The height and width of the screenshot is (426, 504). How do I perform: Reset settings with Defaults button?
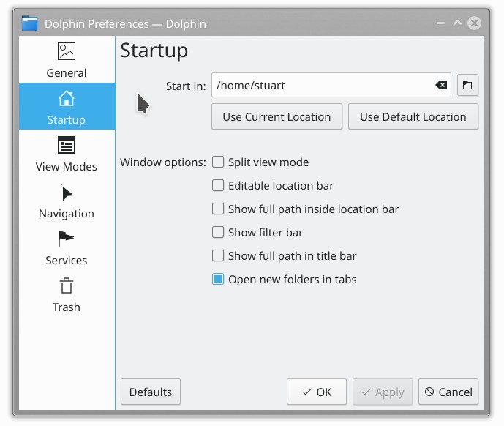coord(150,392)
